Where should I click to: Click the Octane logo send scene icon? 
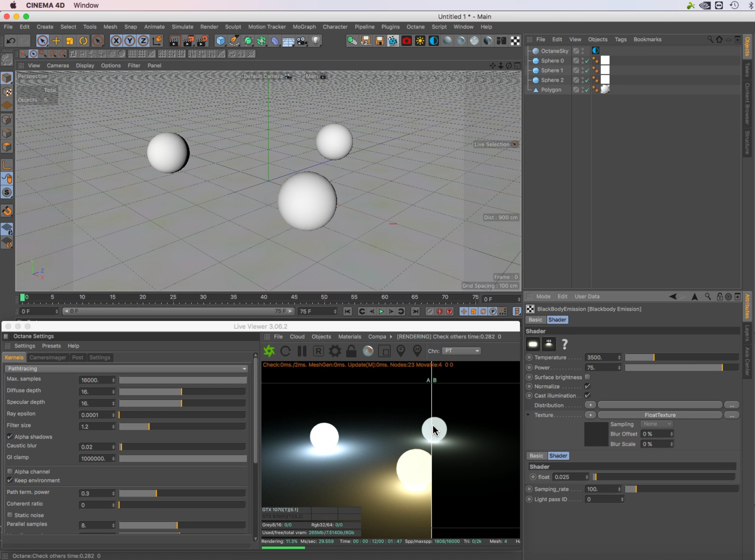tap(269, 351)
